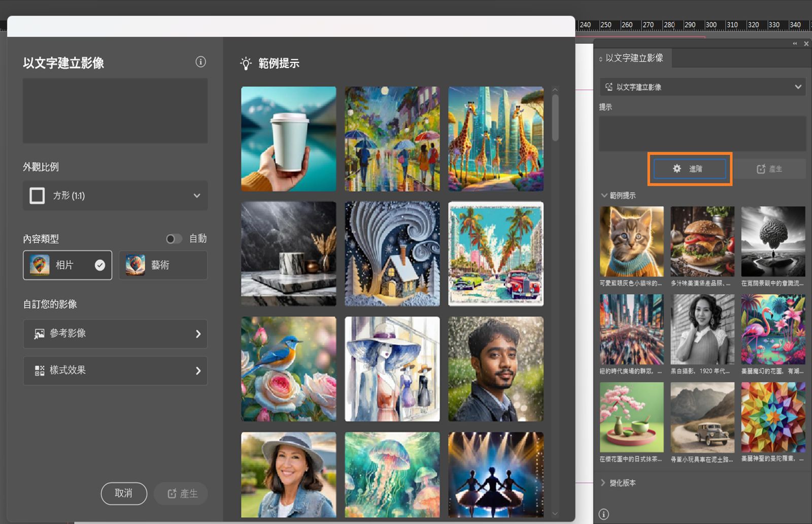This screenshot has width=812, height=524.
Task: Pick the kitten in sweater panel sample
Action: pyautogui.click(x=632, y=241)
